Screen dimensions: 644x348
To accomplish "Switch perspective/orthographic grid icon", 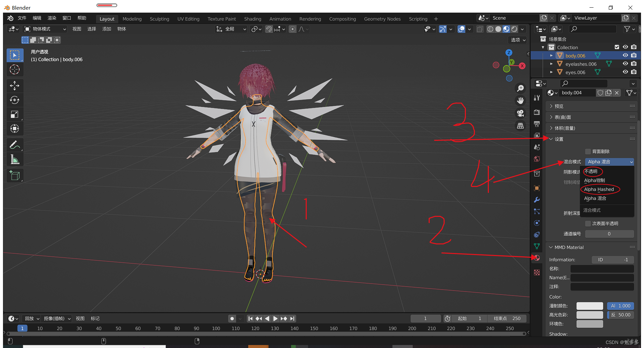I will point(520,126).
